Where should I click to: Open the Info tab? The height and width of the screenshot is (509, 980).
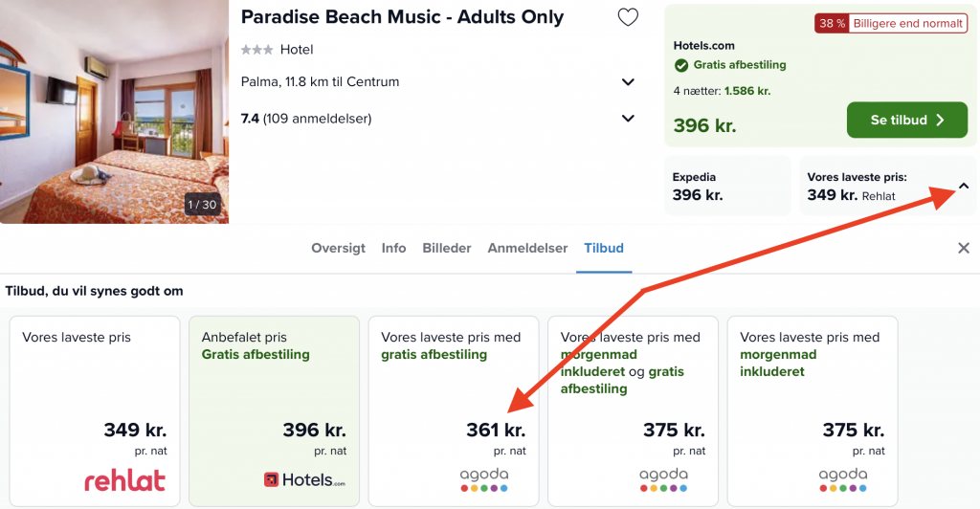pyautogui.click(x=393, y=248)
